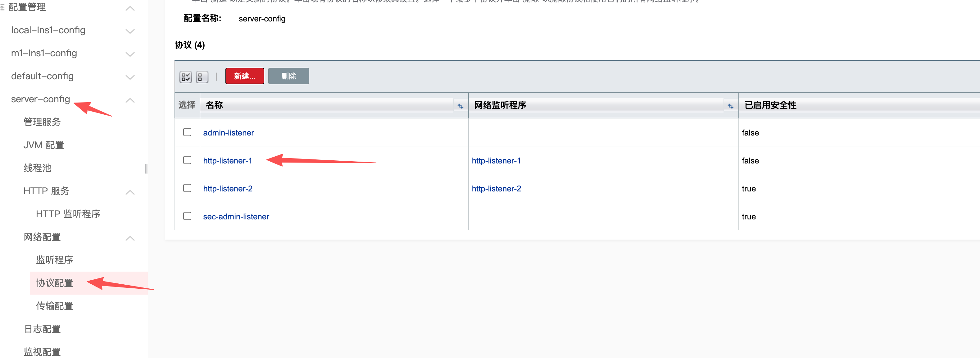This screenshot has width=980, height=358.
Task: Click the select-all rows icon
Action: click(x=185, y=77)
